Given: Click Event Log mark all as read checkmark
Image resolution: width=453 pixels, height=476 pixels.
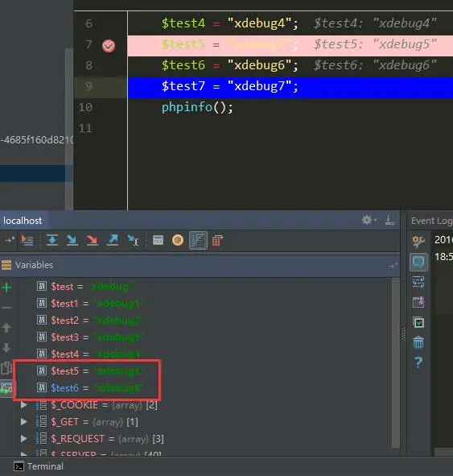Looking at the screenshot, I should [418, 322].
